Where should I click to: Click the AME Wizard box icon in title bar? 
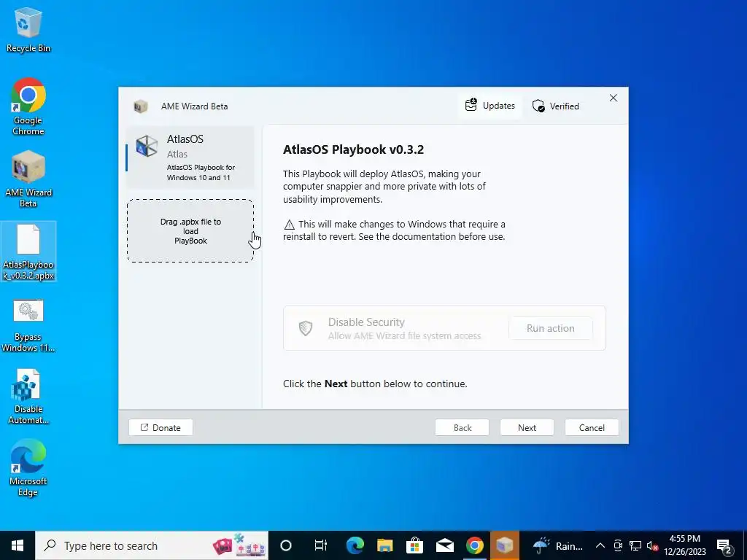[140, 106]
